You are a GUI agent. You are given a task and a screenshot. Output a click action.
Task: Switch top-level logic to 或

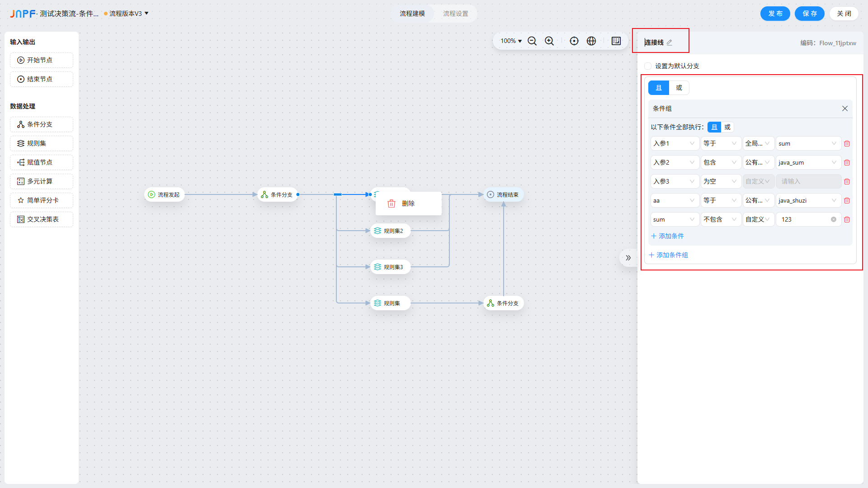click(x=679, y=88)
